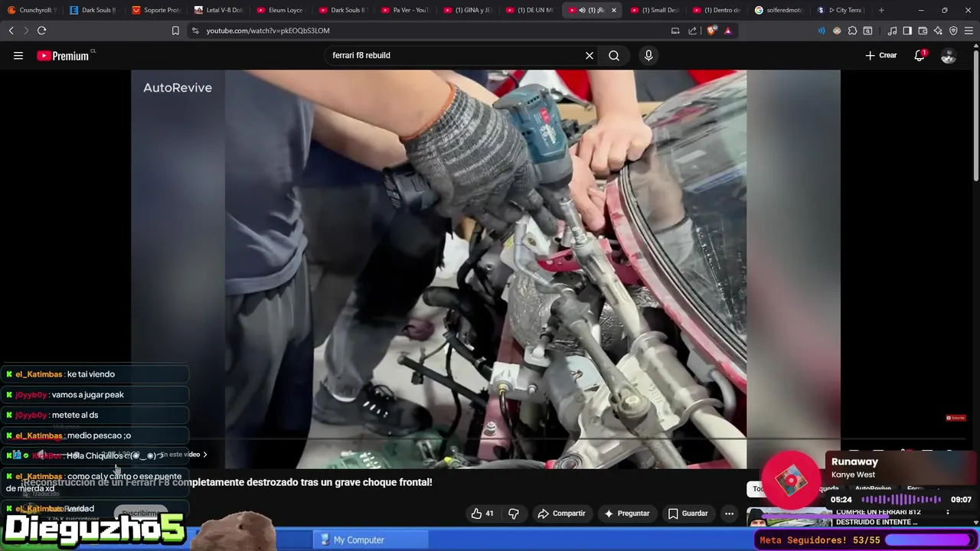Focus the address bar URL field

click(x=433, y=31)
